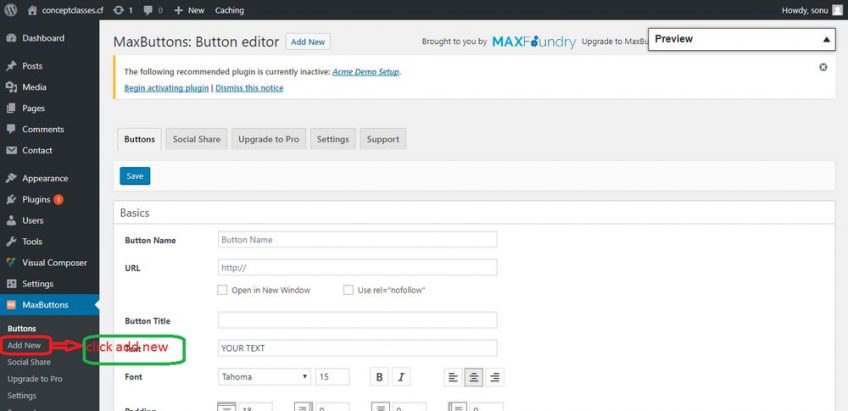Focus the Button Title input field
Image resolution: width=848 pixels, height=411 pixels.
coord(357,320)
